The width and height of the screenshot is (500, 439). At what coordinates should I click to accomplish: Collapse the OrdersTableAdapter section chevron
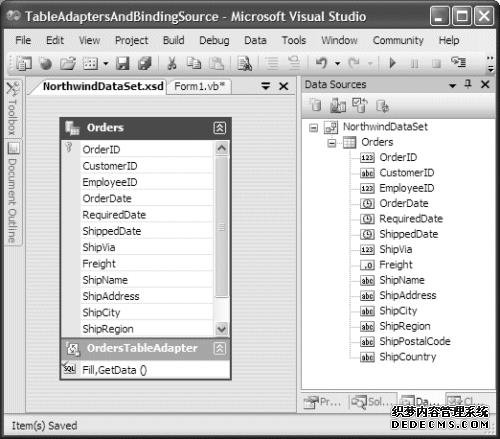219,348
